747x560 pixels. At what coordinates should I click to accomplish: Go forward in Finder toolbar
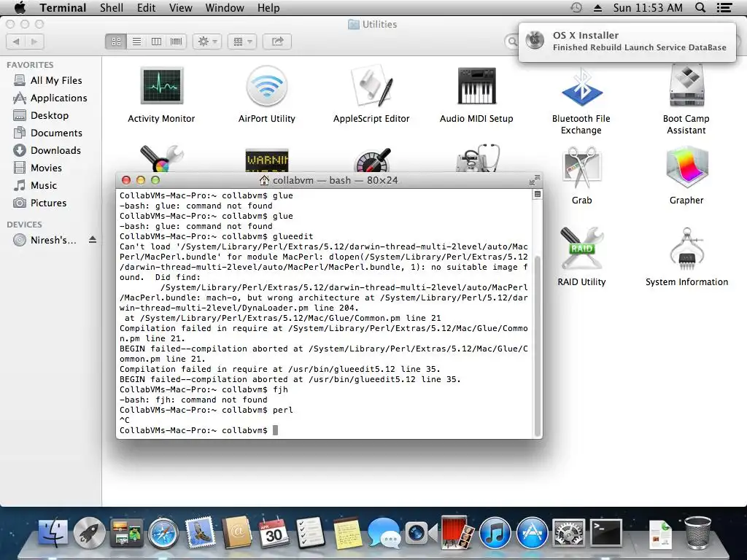tap(34, 42)
